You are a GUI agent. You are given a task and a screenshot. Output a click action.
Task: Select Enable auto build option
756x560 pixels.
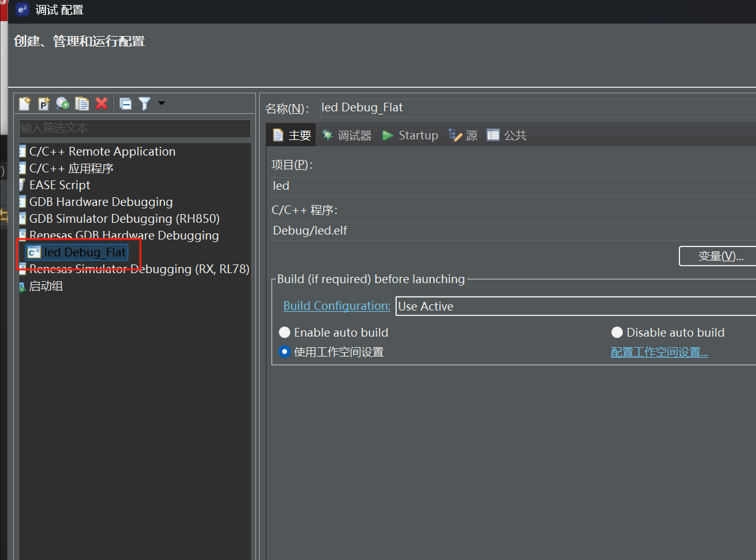pos(334,332)
